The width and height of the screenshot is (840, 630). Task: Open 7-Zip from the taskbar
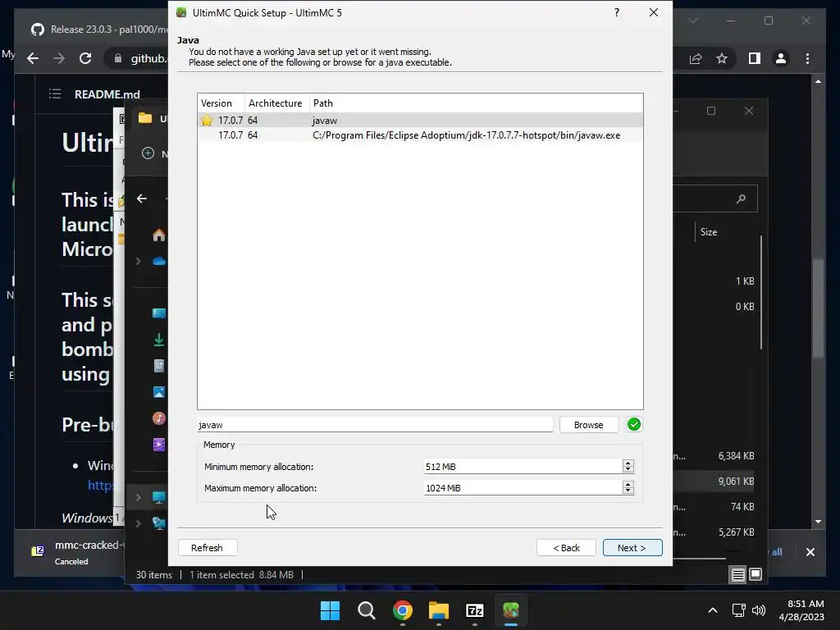tap(475, 610)
